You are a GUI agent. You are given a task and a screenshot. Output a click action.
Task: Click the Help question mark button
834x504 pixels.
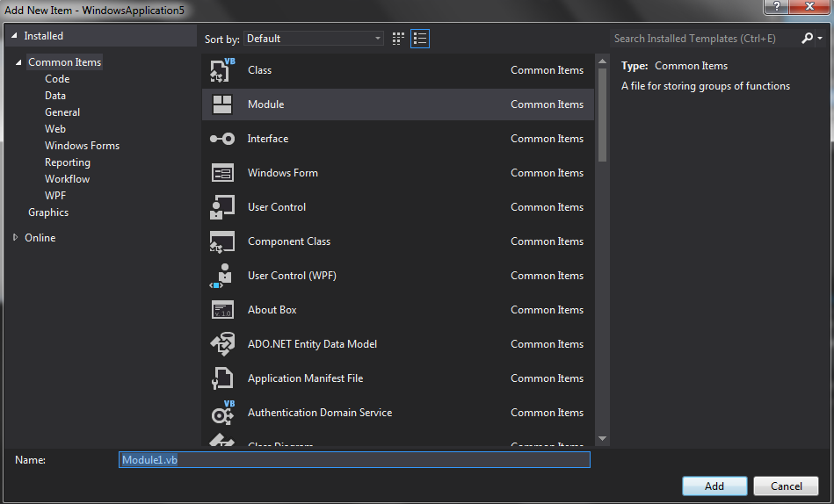pos(777,6)
